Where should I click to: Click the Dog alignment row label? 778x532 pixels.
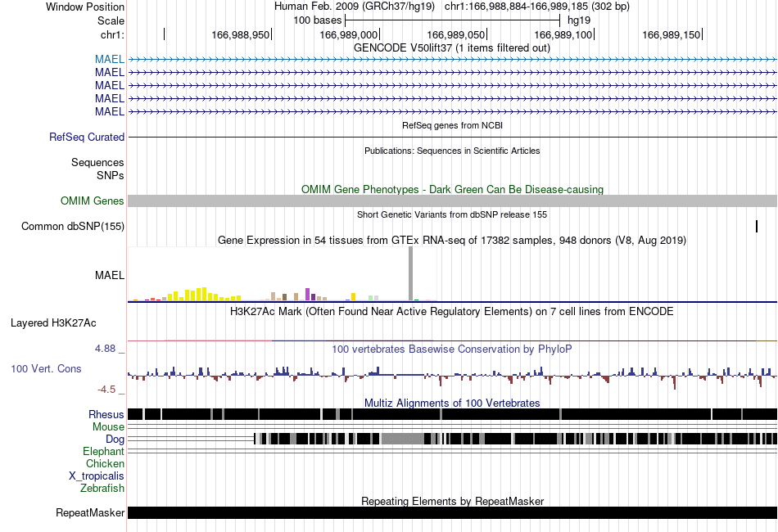(115, 439)
